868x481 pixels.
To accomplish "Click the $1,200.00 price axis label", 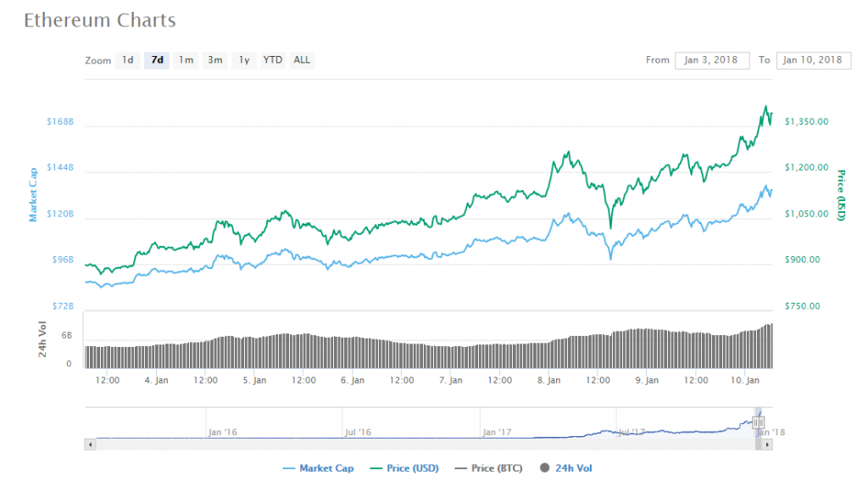I will (807, 167).
